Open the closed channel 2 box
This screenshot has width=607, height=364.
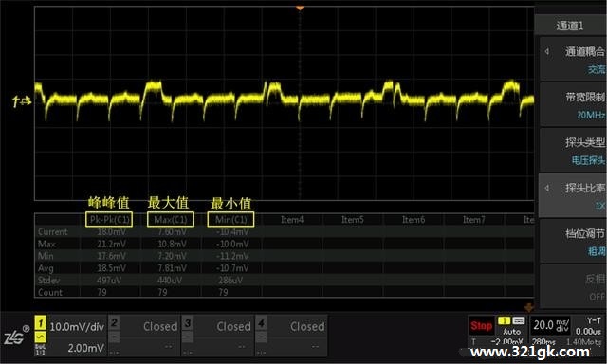point(144,336)
